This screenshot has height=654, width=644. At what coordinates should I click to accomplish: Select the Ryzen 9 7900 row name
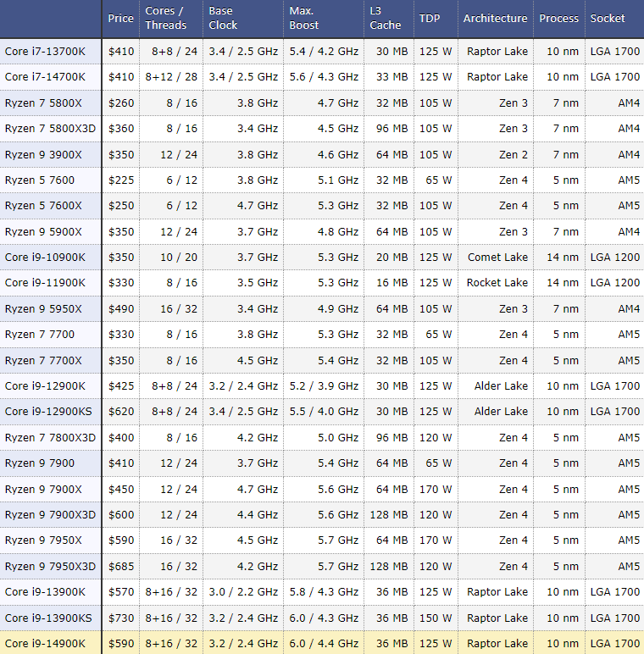click(40, 463)
